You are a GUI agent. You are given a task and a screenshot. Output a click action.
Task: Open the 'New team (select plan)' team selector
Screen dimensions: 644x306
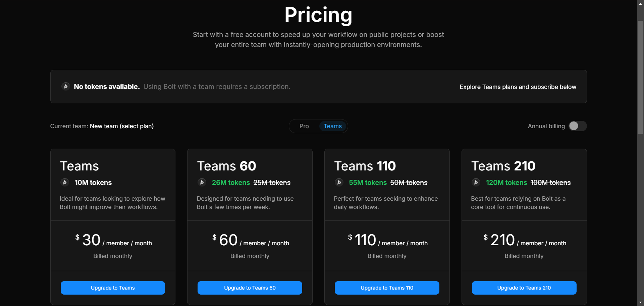click(x=122, y=126)
